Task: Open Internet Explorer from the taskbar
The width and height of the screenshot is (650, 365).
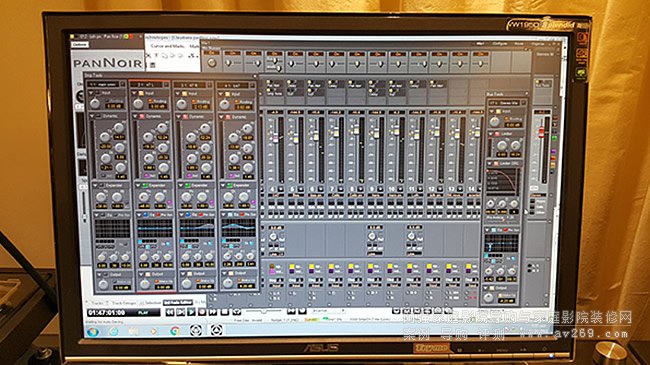Action: click(113, 331)
